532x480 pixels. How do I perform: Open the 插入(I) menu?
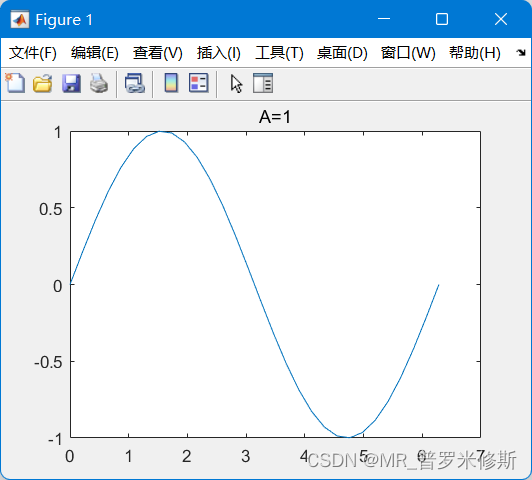point(219,53)
